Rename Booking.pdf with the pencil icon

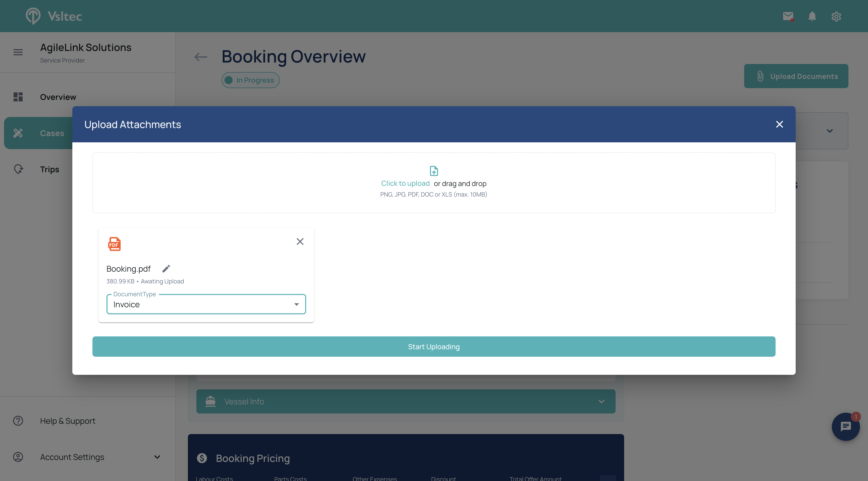[166, 268]
